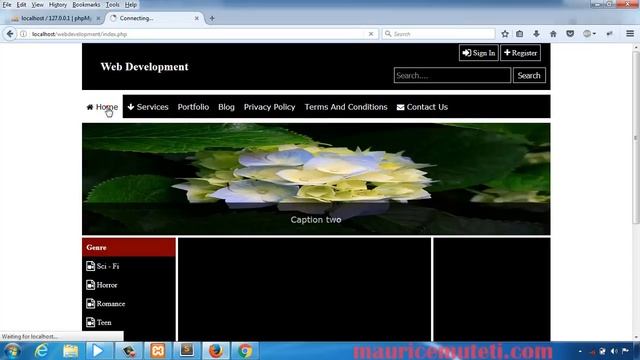Viewport: 640px width, 360px height.
Task: Open XAMPP from the taskbar
Action: [158, 351]
